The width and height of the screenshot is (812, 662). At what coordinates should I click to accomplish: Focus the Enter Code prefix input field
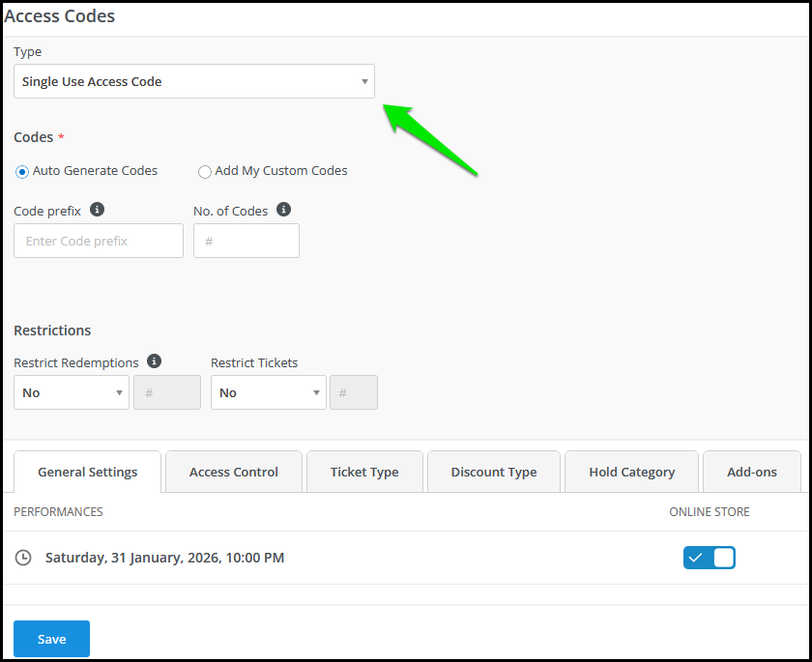click(x=99, y=241)
